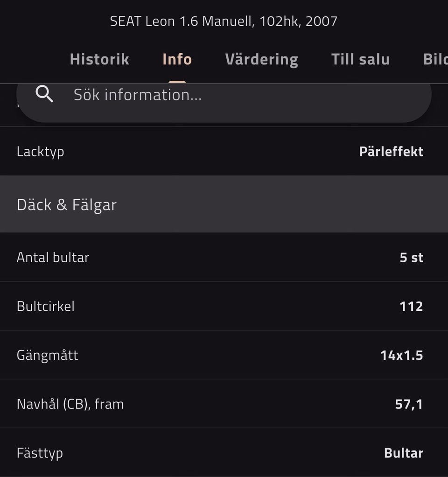
Task: Select the 14x1.5 thread size value
Action: [x=401, y=355]
